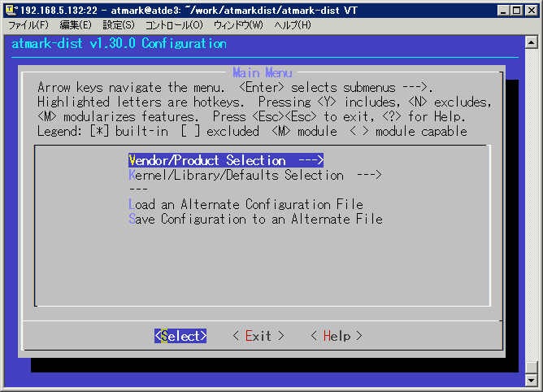Image resolution: width=543 pixels, height=392 pixels.
Task: Click the window title text '192.168.5.132:22'
Action: [59, 11]
